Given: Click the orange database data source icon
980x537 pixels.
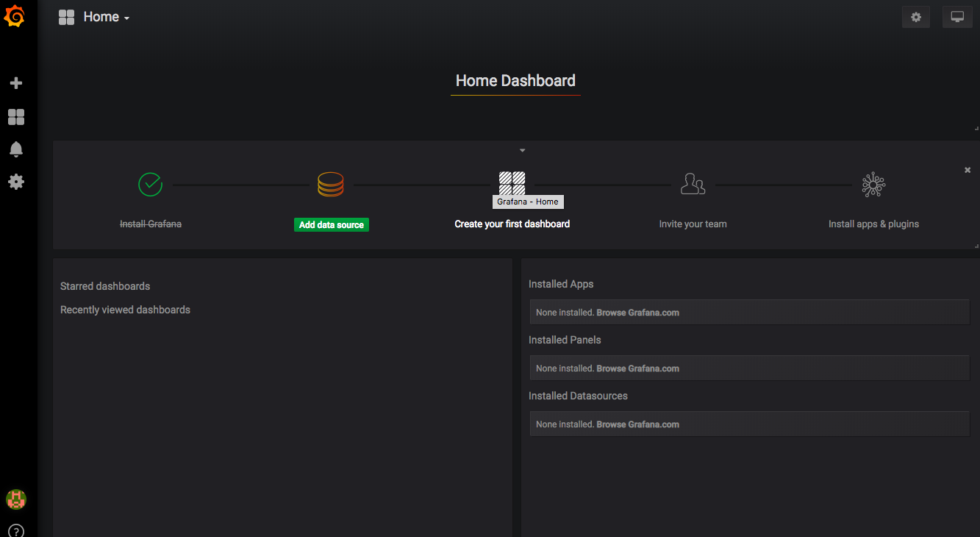Looking at the screenshot, I should coord(330,184).
